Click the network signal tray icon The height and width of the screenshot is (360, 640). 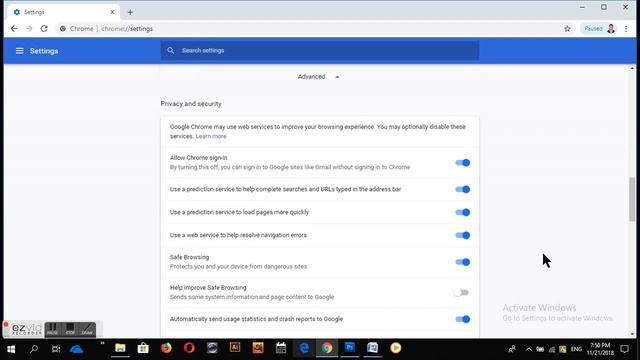pos(552,349)
